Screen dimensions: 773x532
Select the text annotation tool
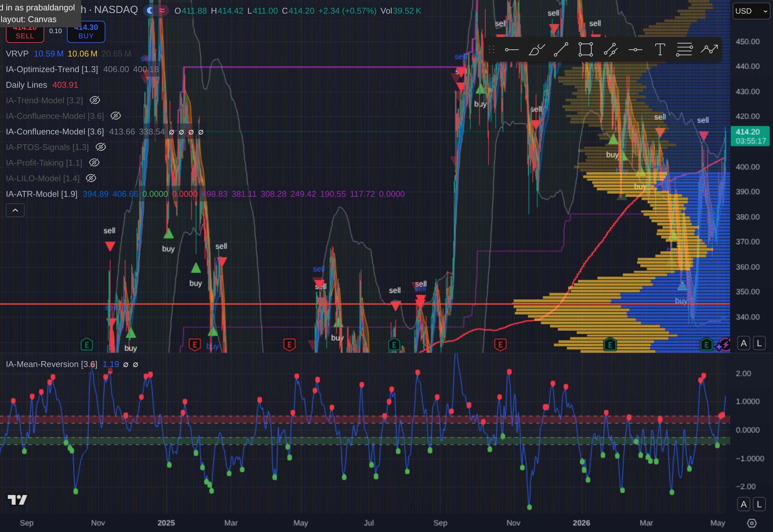coord(660,50)
